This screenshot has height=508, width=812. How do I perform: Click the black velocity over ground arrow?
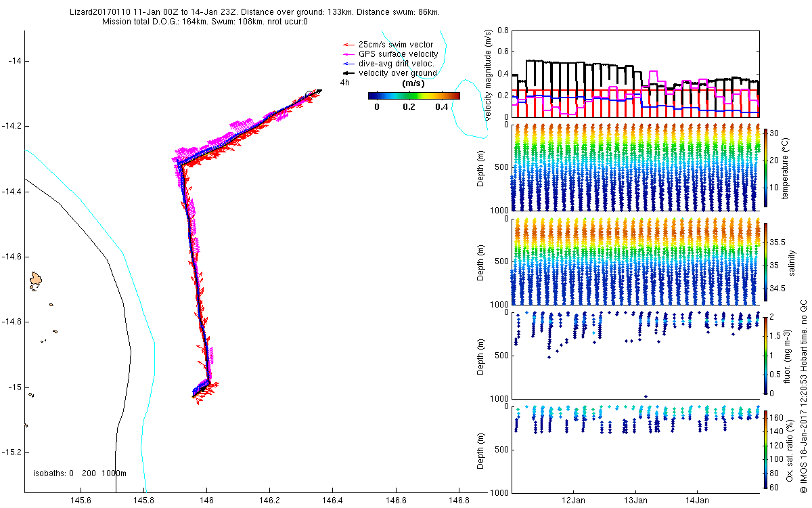(350, 73)
